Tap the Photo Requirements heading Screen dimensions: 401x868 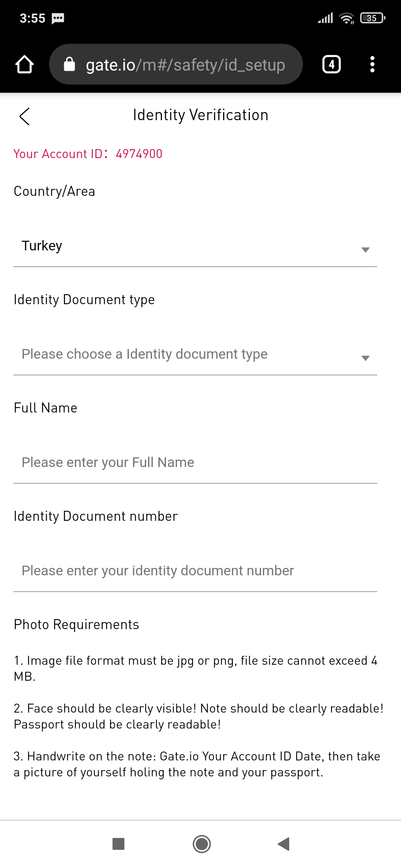pos(76,625)
